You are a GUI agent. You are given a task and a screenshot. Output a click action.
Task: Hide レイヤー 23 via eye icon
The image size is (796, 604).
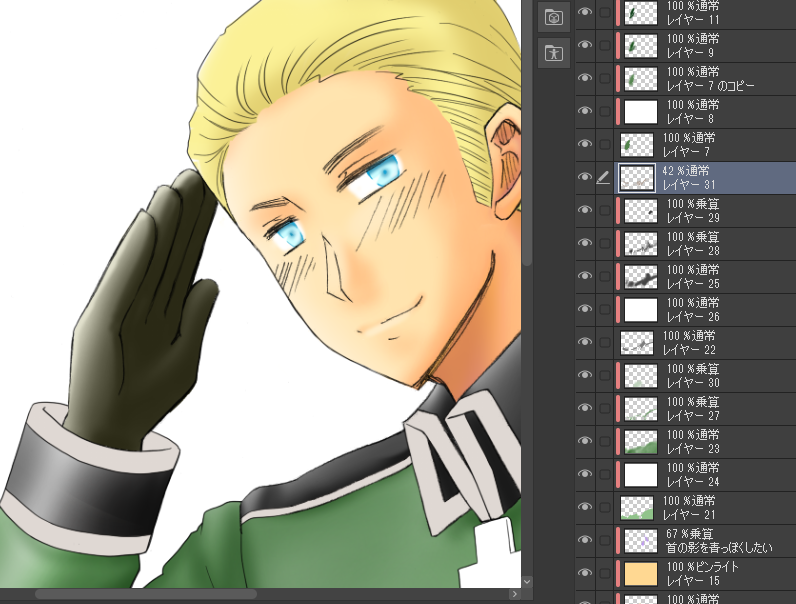point(585,441)
